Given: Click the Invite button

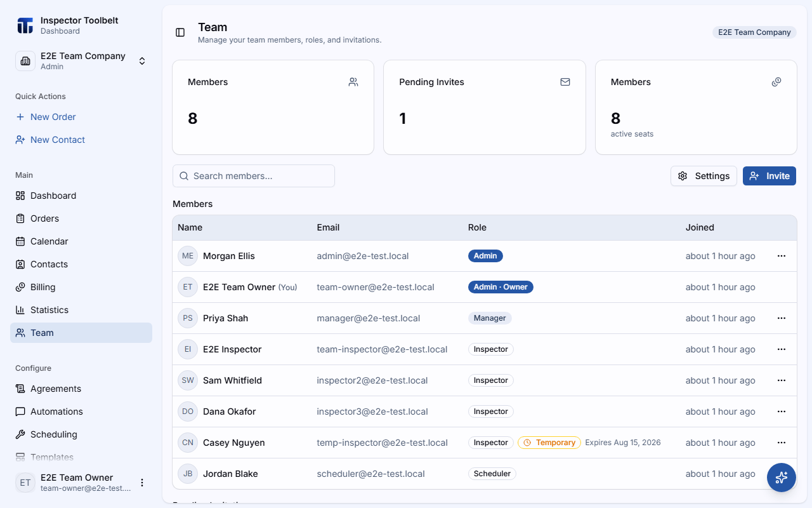Looking at the screenshot, I should click(769, 176).
